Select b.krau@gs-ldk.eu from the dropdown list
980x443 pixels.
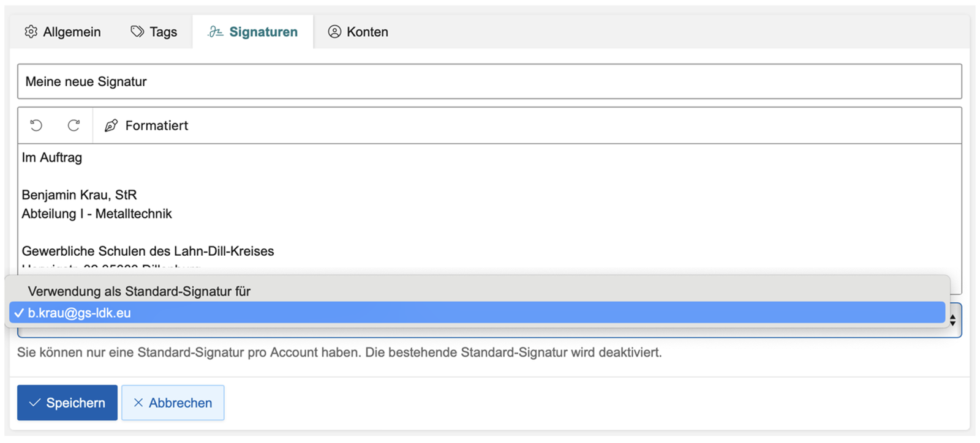[x=80, y=313]
